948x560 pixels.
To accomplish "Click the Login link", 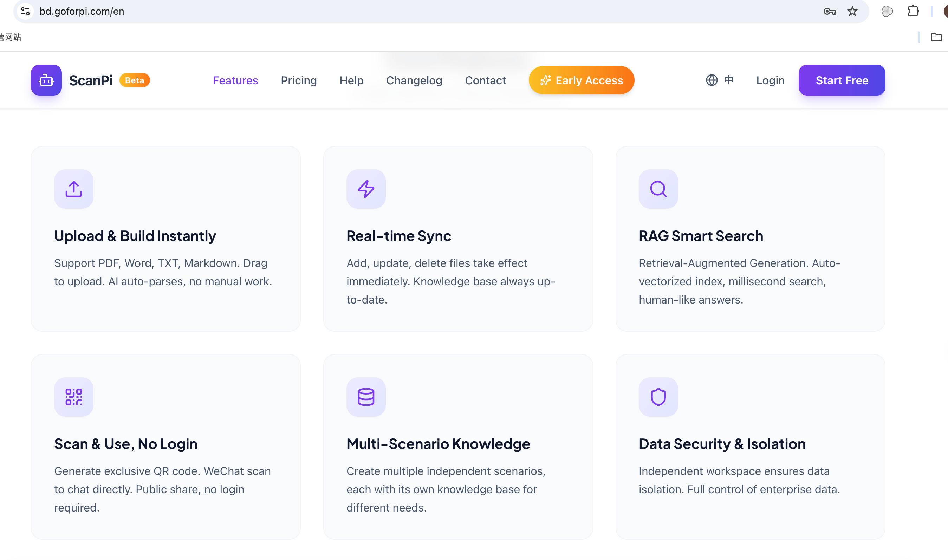I will pyautogui.click(x=770, y=80).
